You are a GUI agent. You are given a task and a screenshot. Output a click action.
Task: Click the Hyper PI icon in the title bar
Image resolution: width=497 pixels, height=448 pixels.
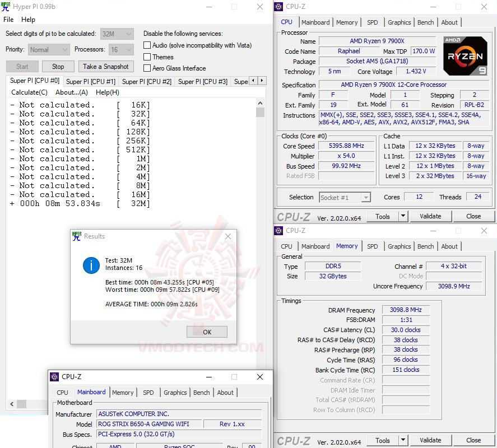click(7, 6)
